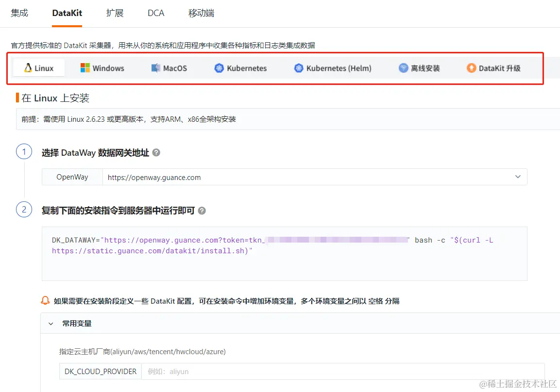The height and width of the screenshot is (392, 560).
Task: Click the Kubernetes (Helm) wheel icon
Action: click(x=299, y=68)
